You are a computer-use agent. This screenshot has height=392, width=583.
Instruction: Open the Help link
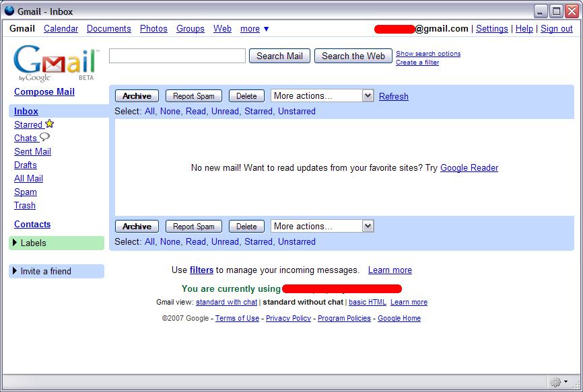click(524, 29)
